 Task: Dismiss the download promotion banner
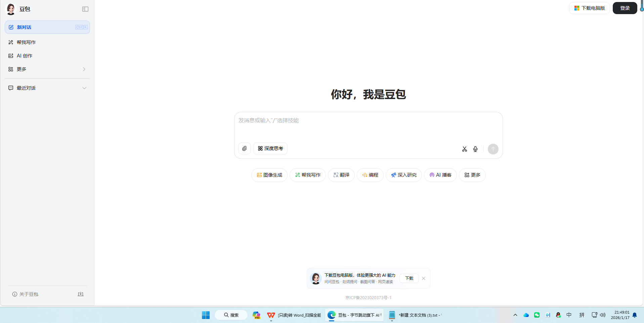(x=423, y=278)
